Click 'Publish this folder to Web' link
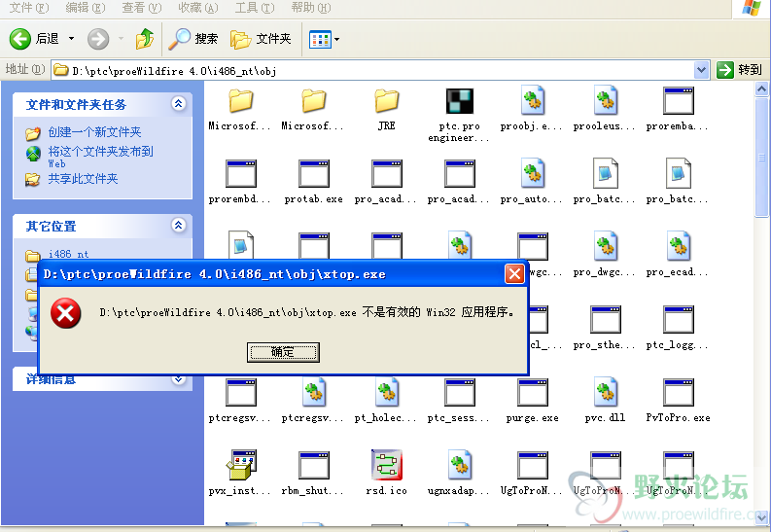Screen dimensions: 771x532 point(100,157)
